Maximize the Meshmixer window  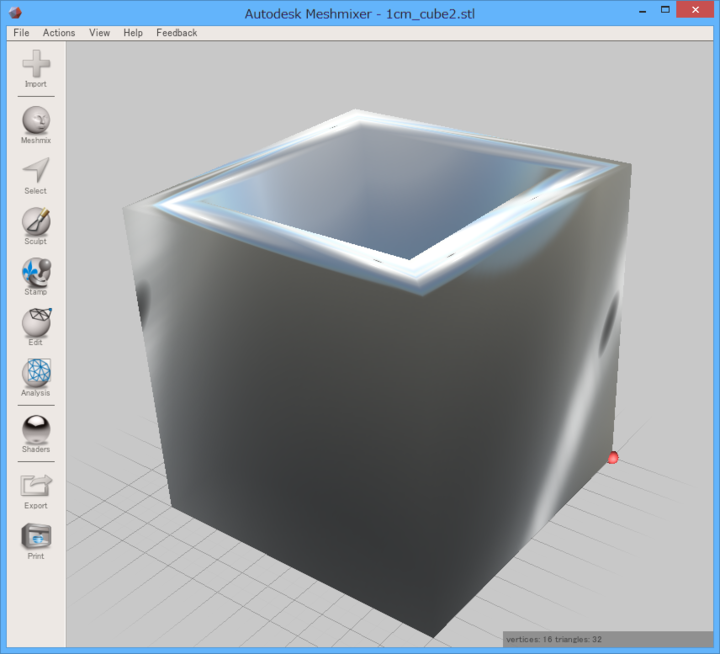665,10
